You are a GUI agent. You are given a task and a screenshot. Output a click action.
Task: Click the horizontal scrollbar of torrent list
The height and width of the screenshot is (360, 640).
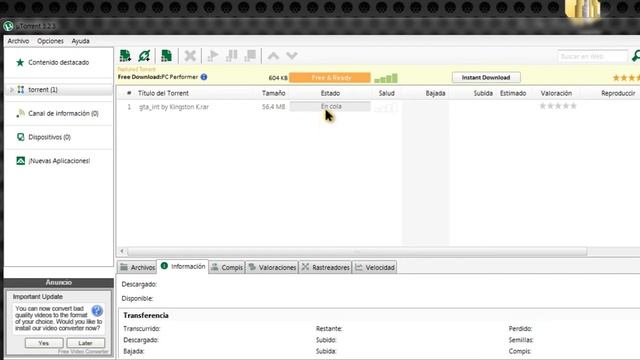(x=357, y=251)
